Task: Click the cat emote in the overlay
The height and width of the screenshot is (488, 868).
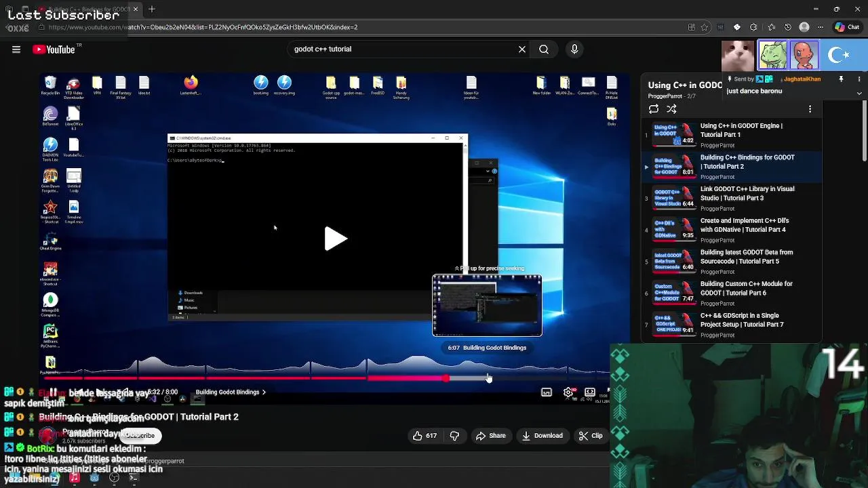Action: pos(738,56)
